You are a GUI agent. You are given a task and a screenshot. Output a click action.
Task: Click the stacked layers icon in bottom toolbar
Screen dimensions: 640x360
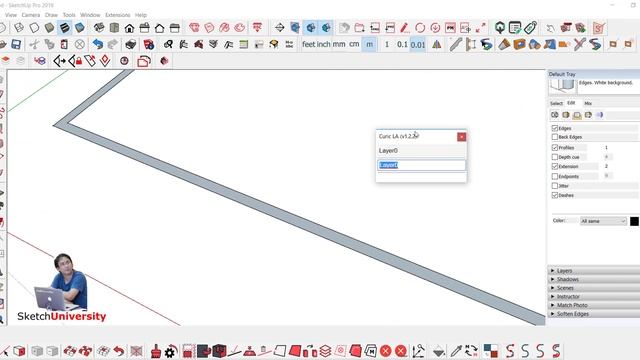pos(325,351)
